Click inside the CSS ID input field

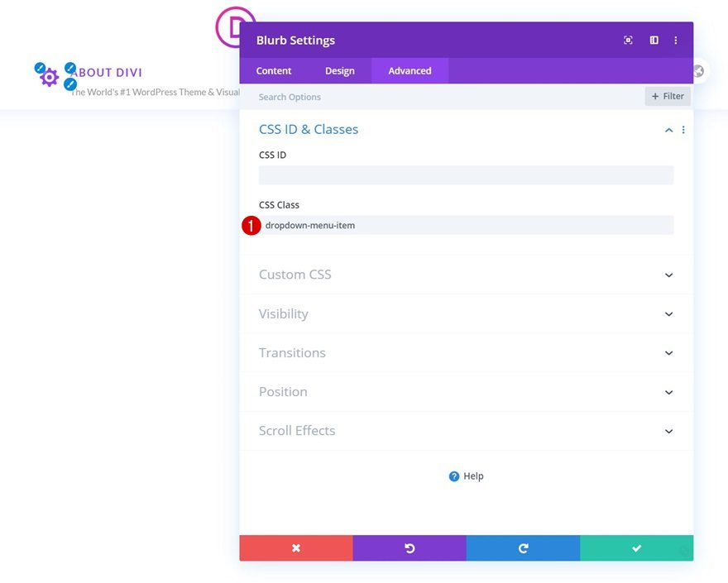pos(466,174)
